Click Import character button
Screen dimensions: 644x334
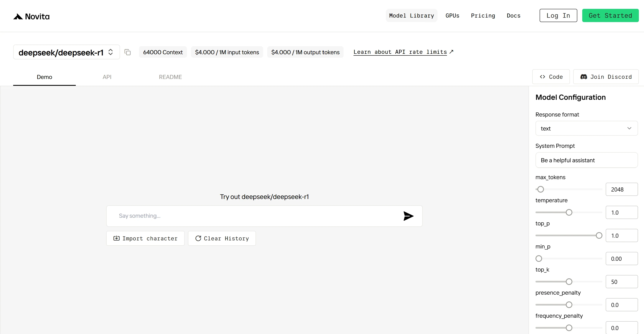(x=145, y=238)
